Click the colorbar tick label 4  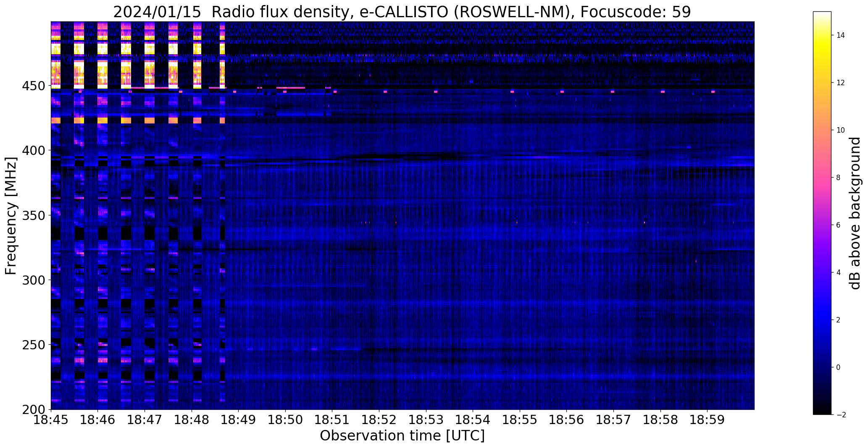pyautogui.click(x=839, y=272)
